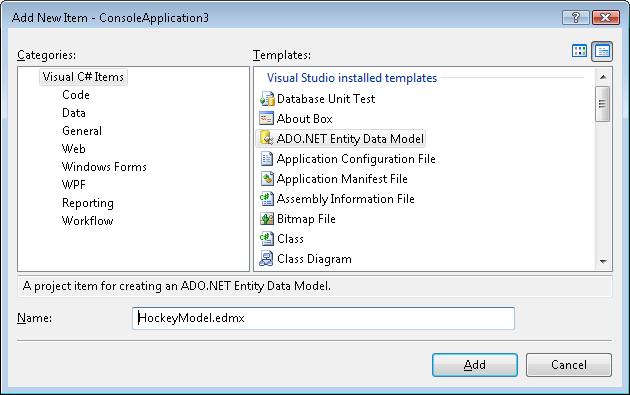Switch templates to large icons view

(x=579, y=51)
